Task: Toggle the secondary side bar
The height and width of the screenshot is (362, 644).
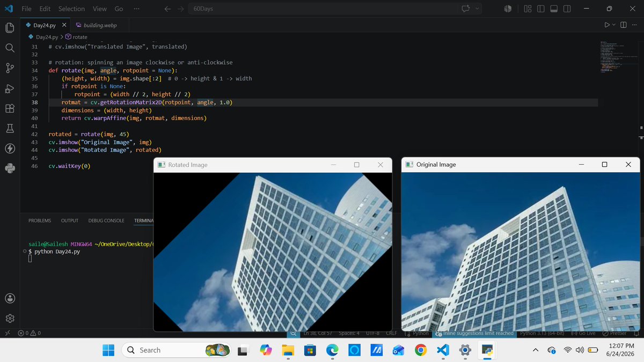Action: pyautogui.click(x=567, y=9)
